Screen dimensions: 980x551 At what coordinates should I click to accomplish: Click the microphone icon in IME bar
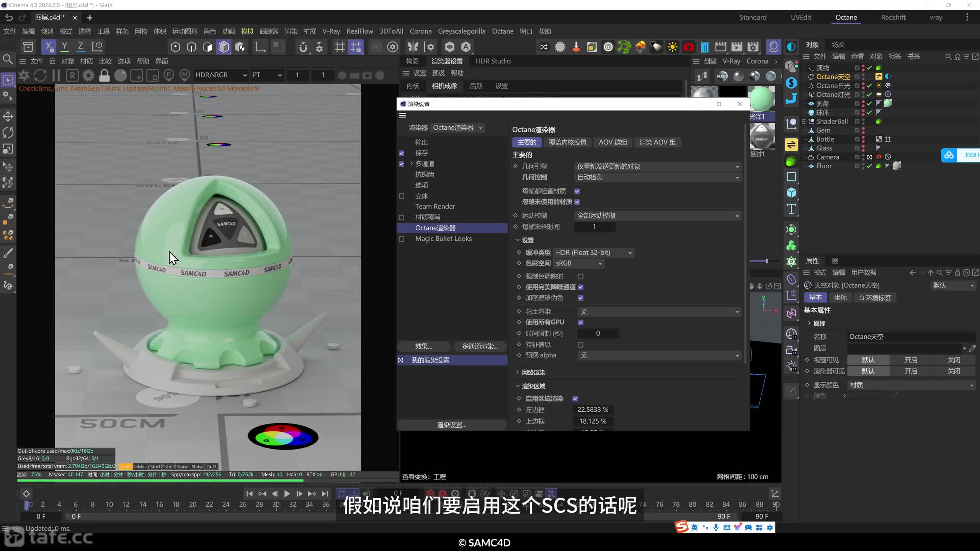tap(716, 527)
